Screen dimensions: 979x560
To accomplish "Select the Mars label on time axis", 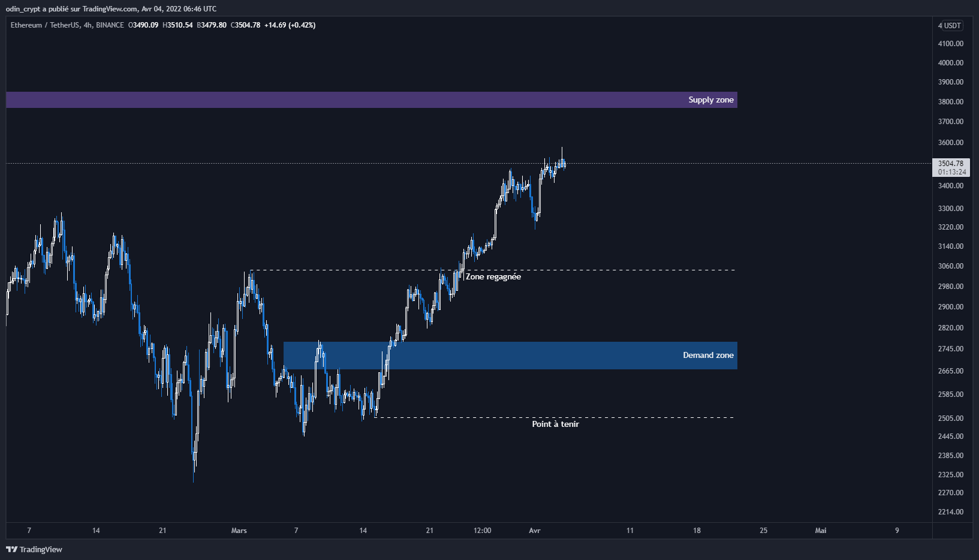I will pos(239,530).
